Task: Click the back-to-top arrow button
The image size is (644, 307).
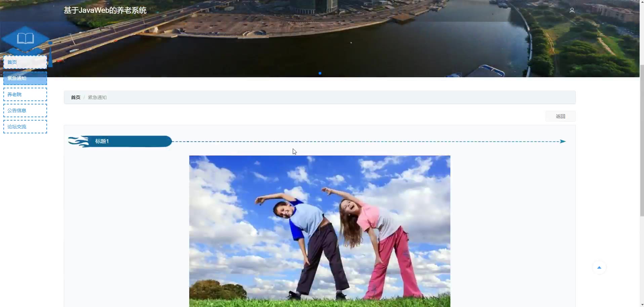Action: (599, 267)
